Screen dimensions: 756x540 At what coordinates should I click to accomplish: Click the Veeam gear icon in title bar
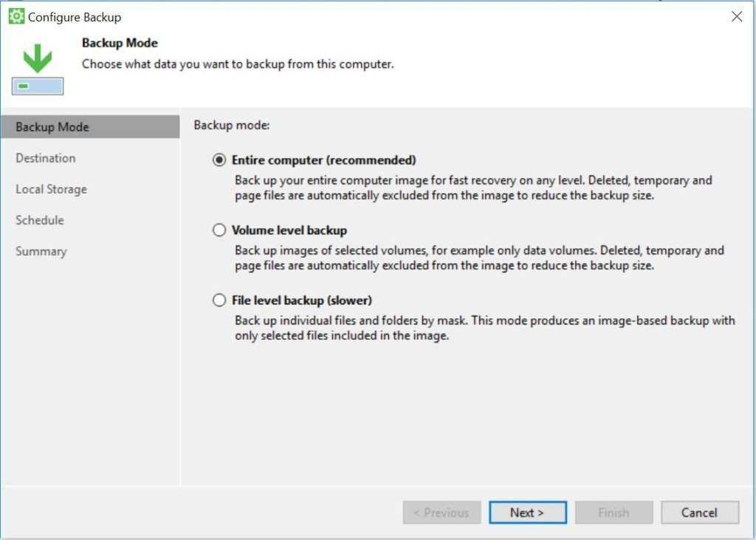click(x=16, y=16)
